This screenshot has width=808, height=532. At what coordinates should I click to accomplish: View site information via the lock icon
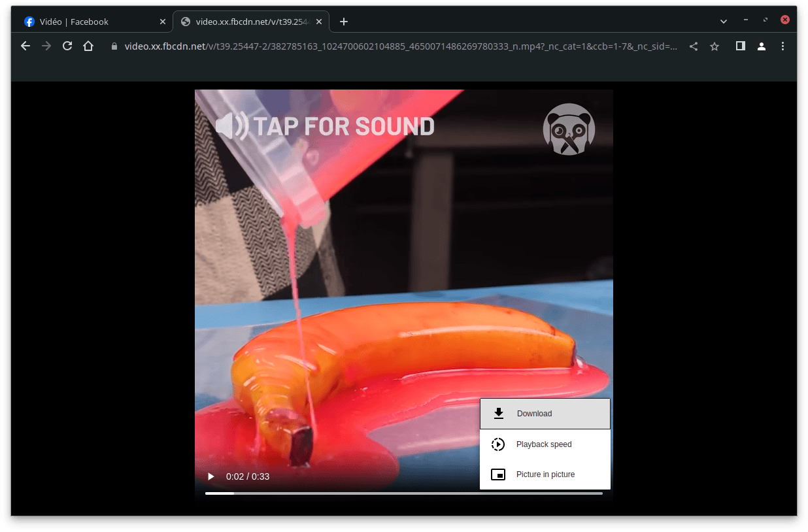coord(114,46)
